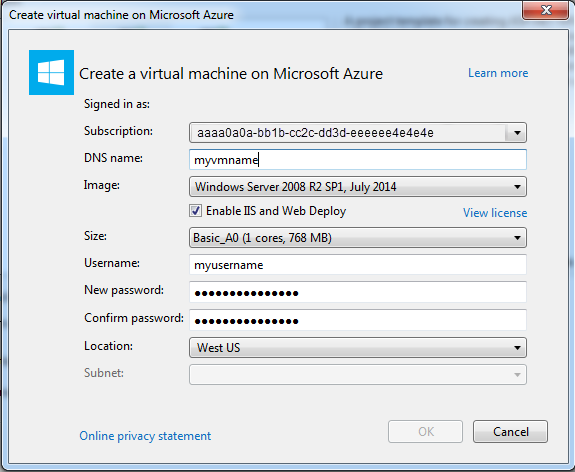Click the OK button

[425, 432]
